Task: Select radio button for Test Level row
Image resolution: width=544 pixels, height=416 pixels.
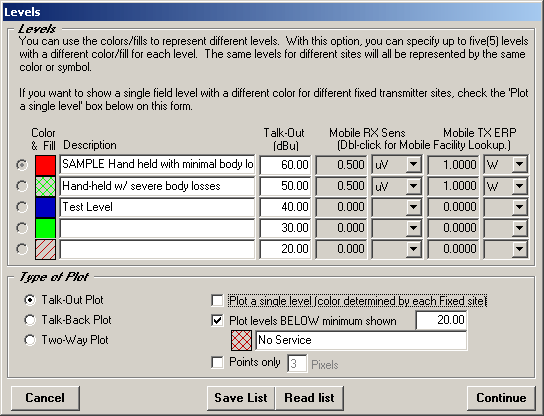Action: pos(22,207)
